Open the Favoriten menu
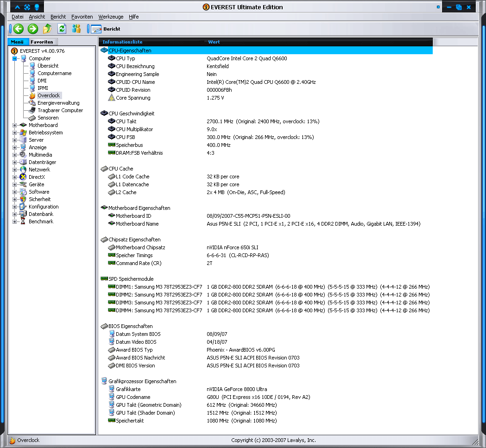 click(82, 17)
